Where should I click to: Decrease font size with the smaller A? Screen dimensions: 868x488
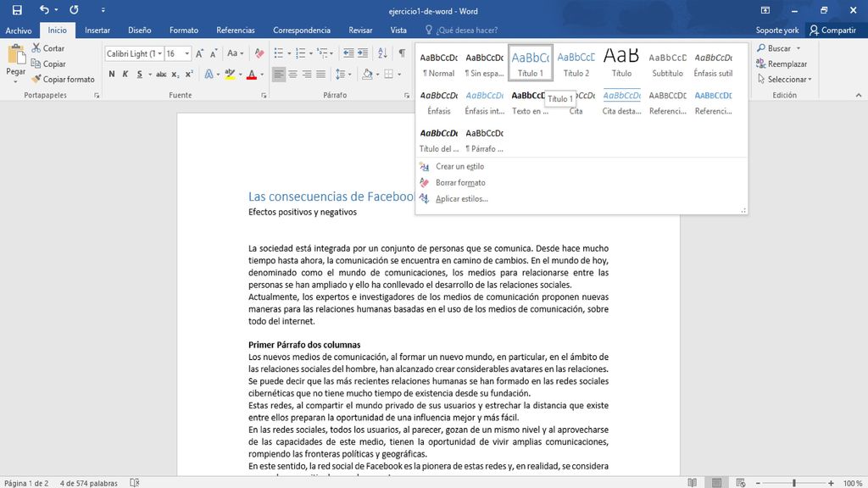(x=213, y=53)
